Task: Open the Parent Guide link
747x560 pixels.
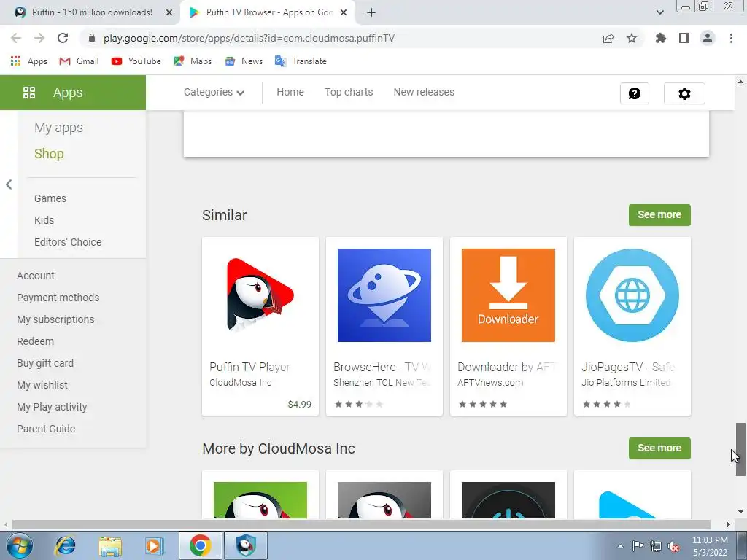Action: pyautogui.click(x=46, y=429)
